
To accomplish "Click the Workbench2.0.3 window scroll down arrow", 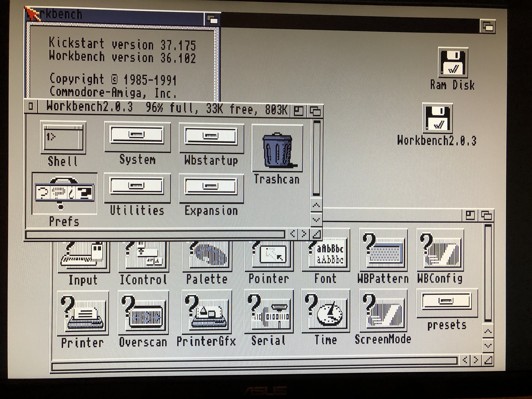I will point(316,220).
